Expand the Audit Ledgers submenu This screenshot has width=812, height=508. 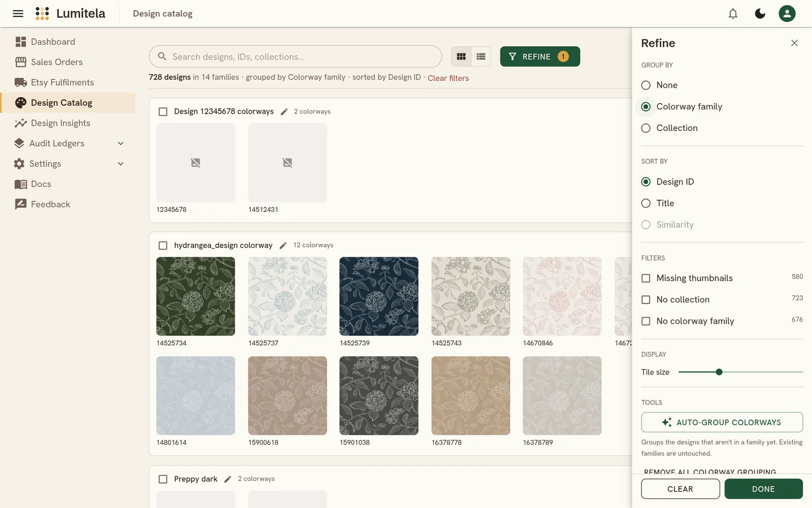point(121,143)
